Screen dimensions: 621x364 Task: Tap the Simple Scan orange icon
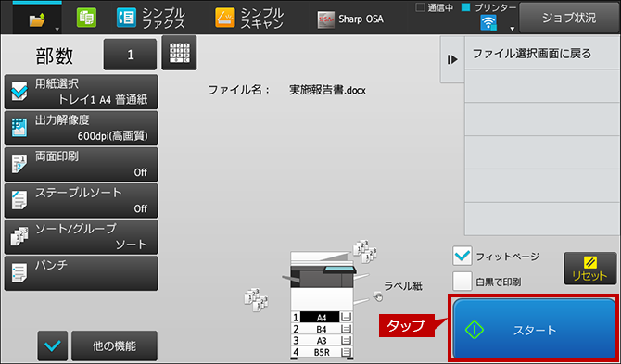(x=225, y=19)
